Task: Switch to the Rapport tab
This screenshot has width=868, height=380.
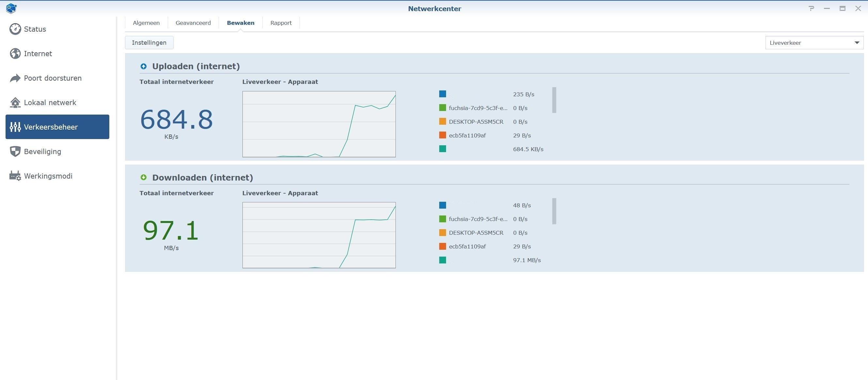Action: [281, 23]
